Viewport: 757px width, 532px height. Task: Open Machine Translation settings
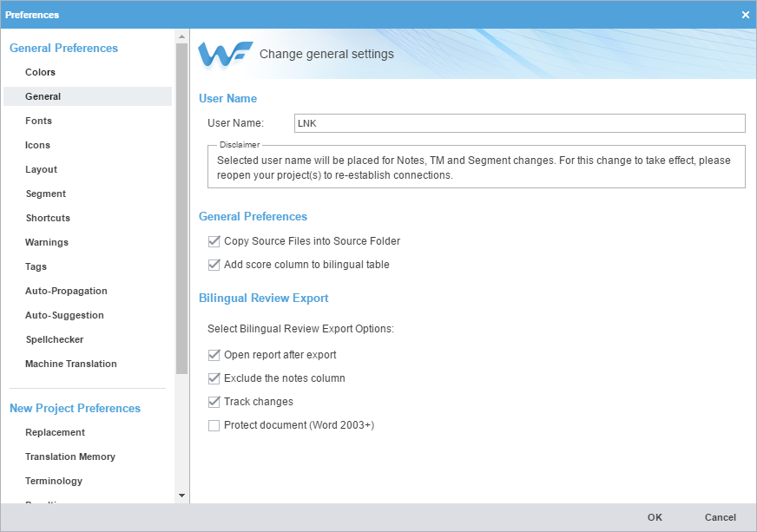coord(70,364)
